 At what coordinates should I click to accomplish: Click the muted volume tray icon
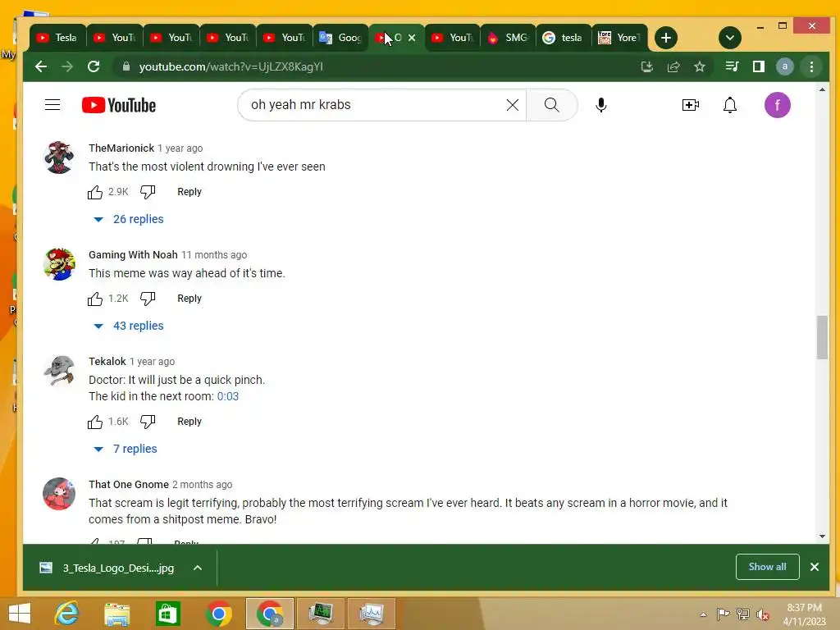pyautogui.click(x=763, y=614)
